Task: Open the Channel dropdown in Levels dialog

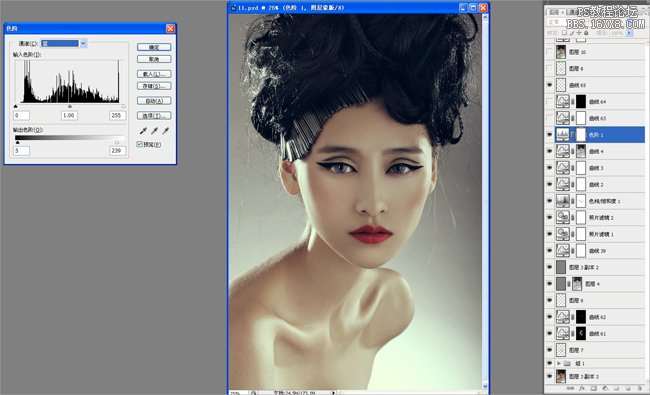Action: tap(83, 43)
